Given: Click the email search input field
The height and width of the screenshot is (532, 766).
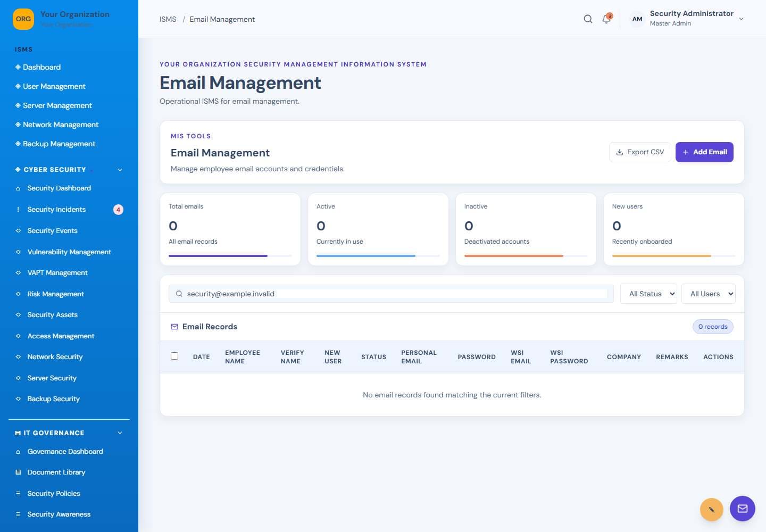Looking at the screenshot, I should point(391,294).
